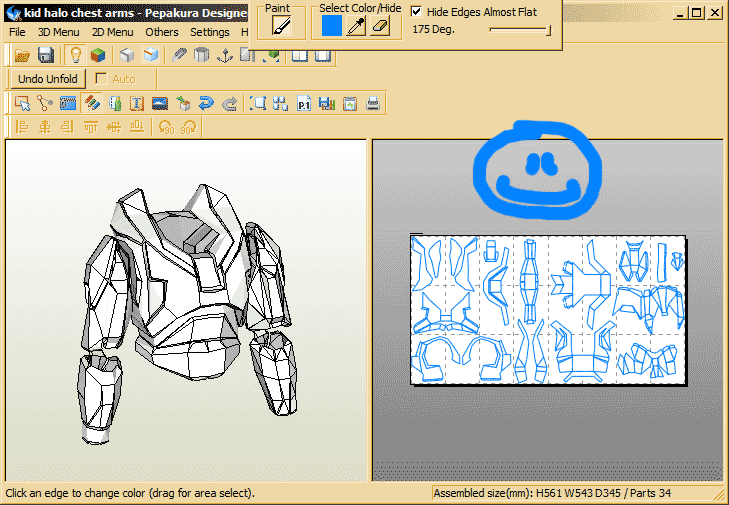Open a file with the folder icon
The width and height of the screenshot is (729, 505).
coord(22,55)
